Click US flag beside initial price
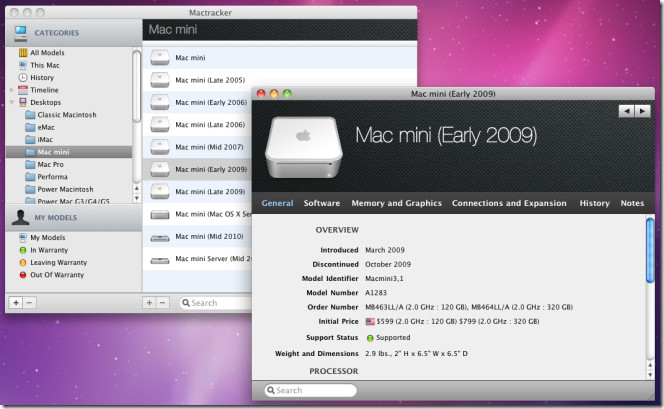The image size is (664, 409). click(370, 321)
